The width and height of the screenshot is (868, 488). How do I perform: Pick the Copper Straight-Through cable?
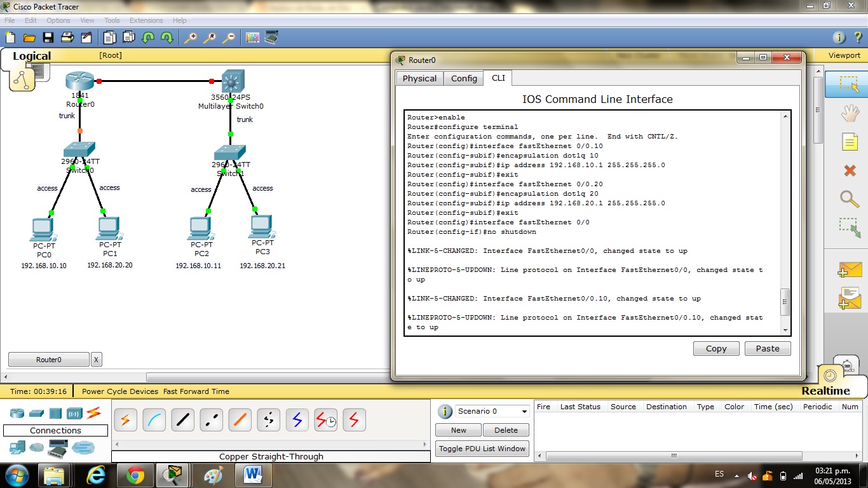point(182,420)
